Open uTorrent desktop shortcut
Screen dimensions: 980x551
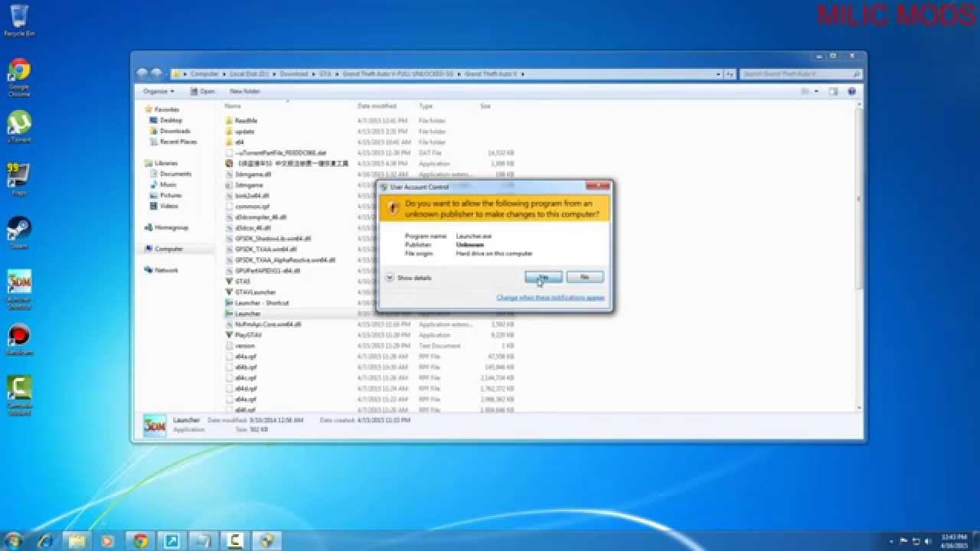tap(18, 127)
